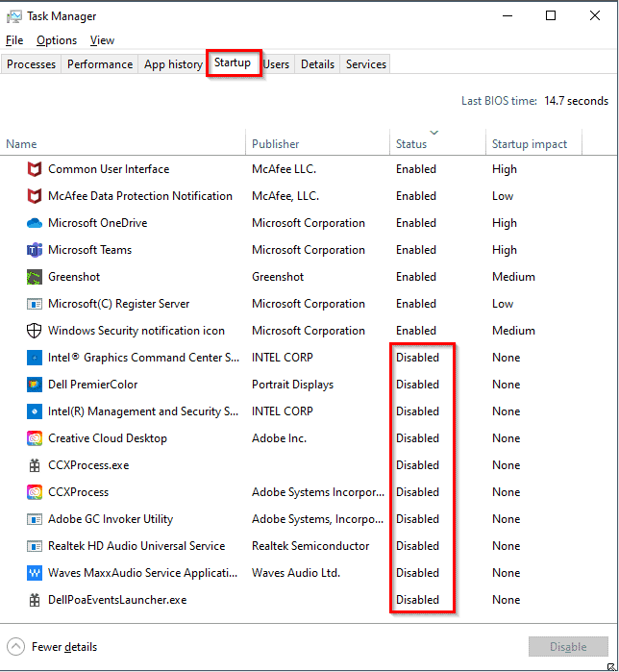
Task: Switch to the Performance tab
Action: pos(100,64)
